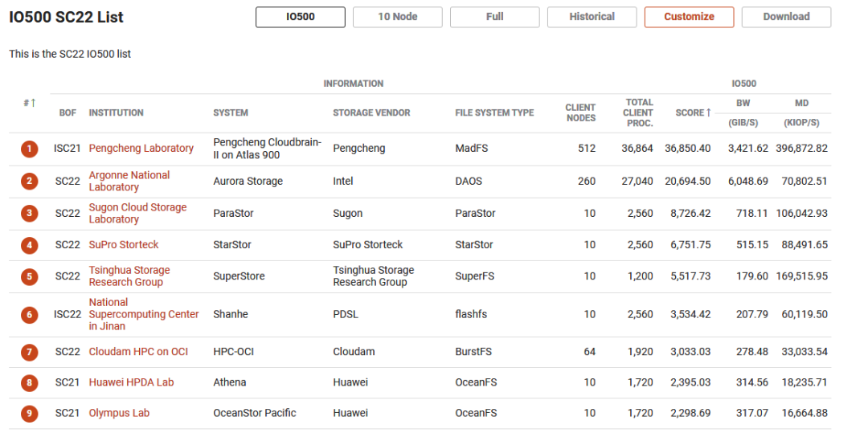Image resolution: width=868 pixels, height=433 pixels.
Task: Select the Athena system cell
Action: [x=230, y=382]
